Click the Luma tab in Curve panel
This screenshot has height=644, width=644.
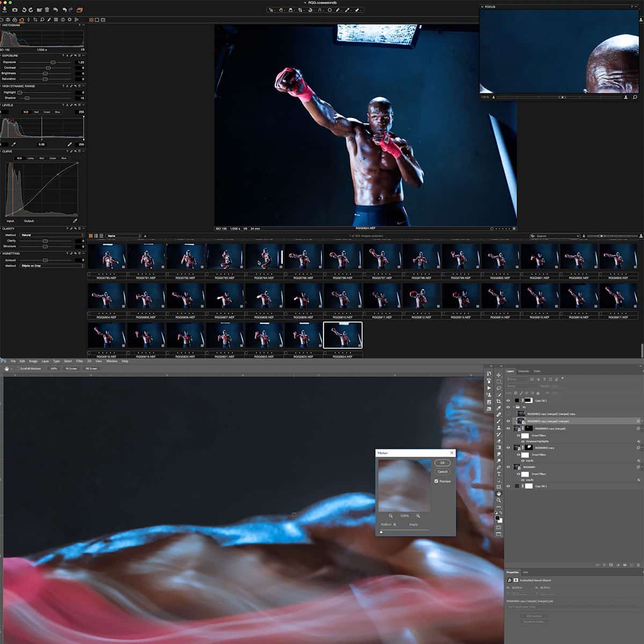point(31,158)
